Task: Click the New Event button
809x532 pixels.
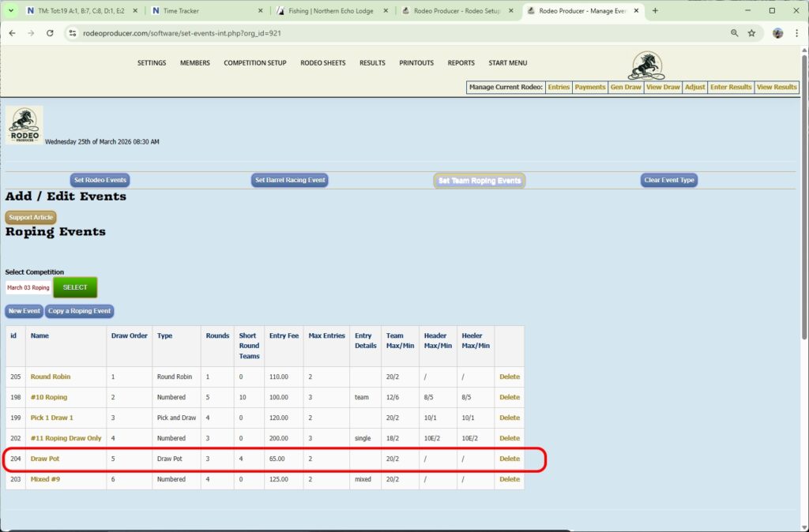Action: [24, 311]
